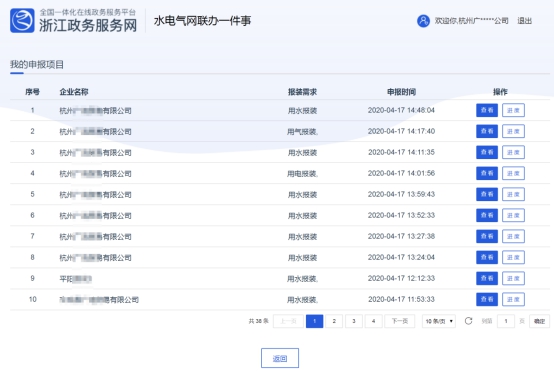The width and height of the screenshot is (554, 371).
Task: Click 水电气网联办一件事 title
Action: click(202, 21)
